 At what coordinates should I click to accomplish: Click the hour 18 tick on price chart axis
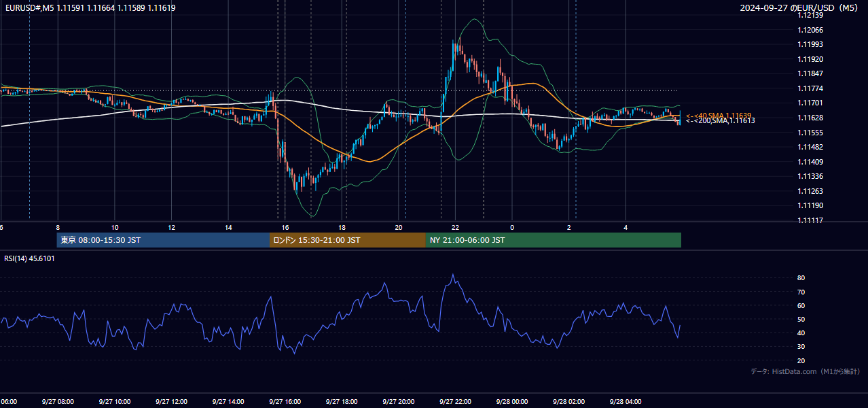[342, 227]
